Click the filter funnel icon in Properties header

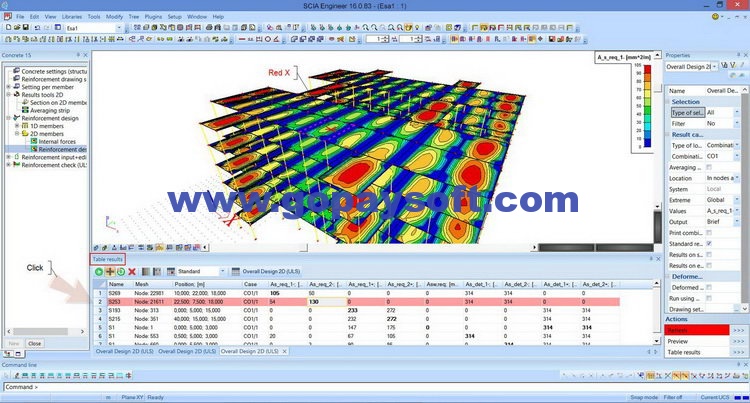point(733,65)
